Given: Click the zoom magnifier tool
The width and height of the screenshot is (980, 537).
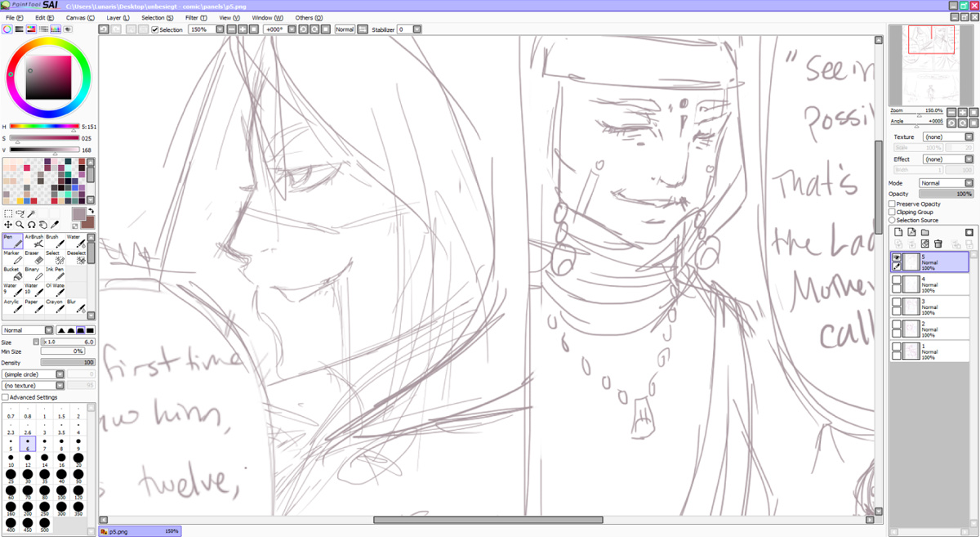Looking at the screenshot, I should click(x=20, y=224).
